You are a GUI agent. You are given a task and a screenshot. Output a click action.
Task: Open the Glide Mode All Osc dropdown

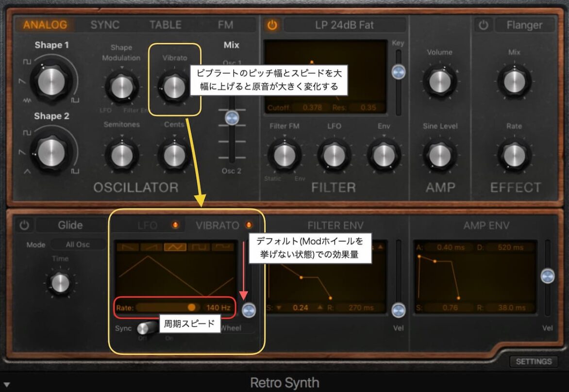pos(78,245)
